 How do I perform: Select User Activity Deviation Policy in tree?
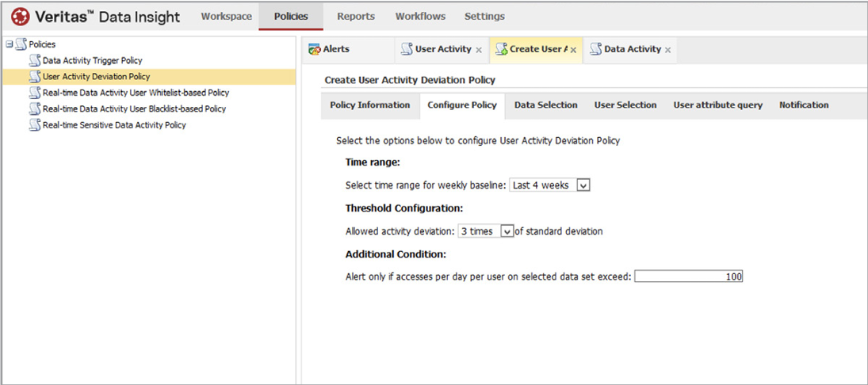97,76
